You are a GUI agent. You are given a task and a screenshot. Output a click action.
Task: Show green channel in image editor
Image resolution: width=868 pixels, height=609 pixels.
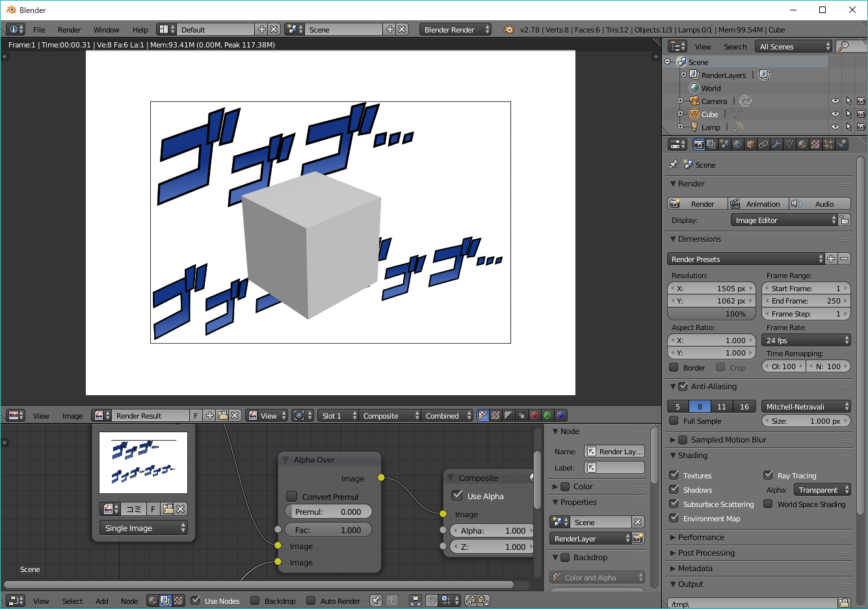tap(547, 415)
